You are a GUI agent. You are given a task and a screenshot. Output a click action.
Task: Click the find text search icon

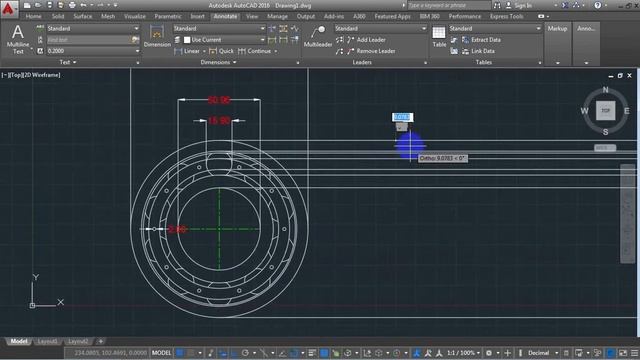[x=135, y=40]
